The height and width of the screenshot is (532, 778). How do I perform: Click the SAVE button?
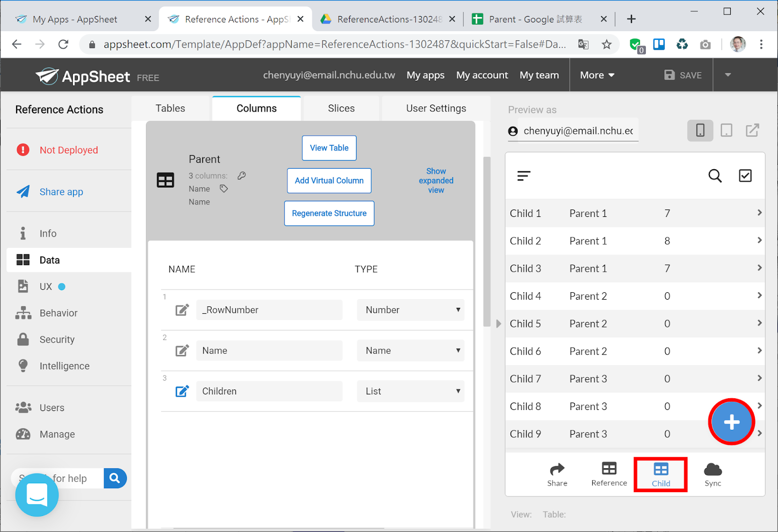(683, 75)
